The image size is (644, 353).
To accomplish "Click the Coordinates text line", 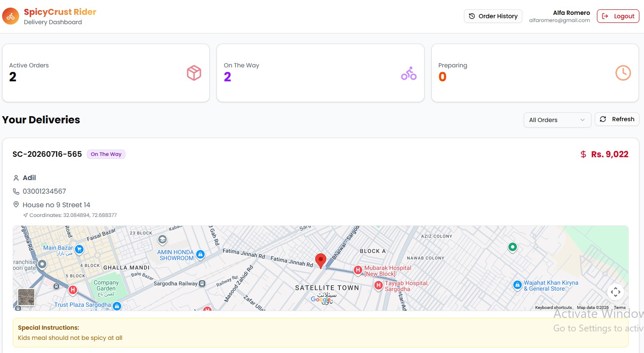I will (x=73, y=215).
